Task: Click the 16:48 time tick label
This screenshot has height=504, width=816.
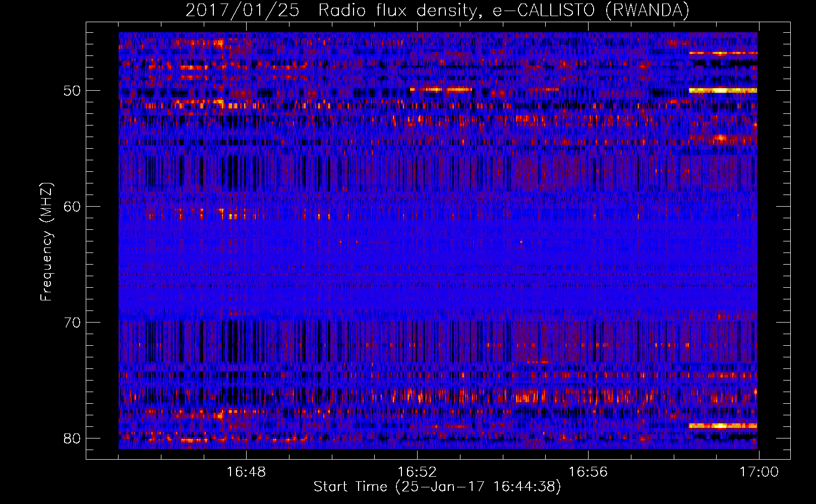Action: click(x=246, y=472)
